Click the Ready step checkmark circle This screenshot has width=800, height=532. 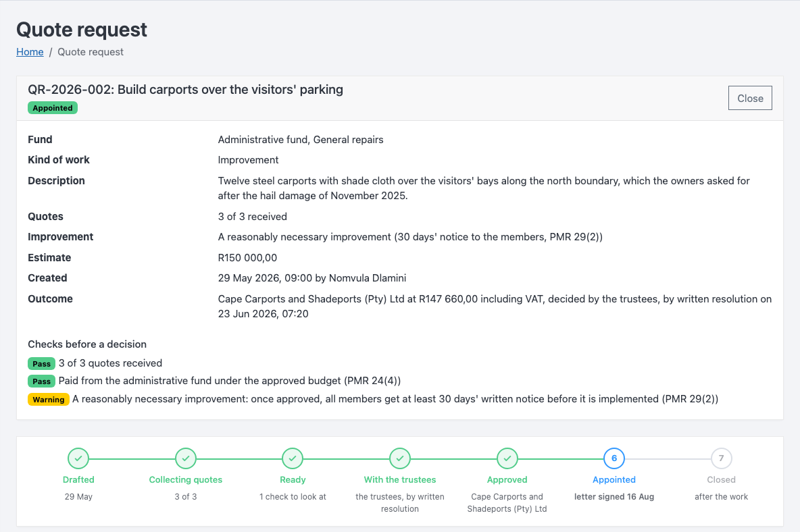[x=293, y=458]
